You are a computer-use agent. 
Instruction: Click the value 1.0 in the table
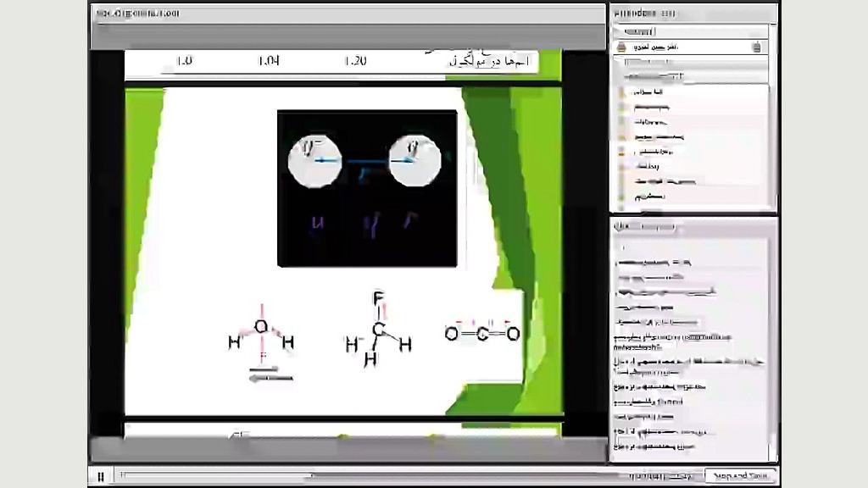click(184, 61)
